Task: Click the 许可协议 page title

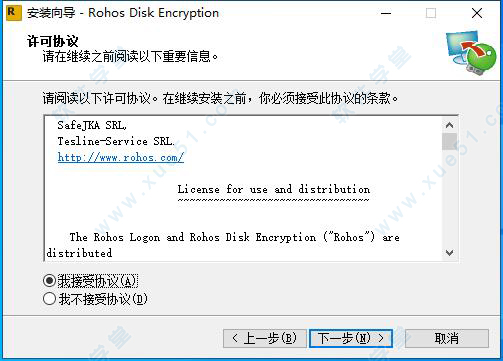Action: [53, 41]
